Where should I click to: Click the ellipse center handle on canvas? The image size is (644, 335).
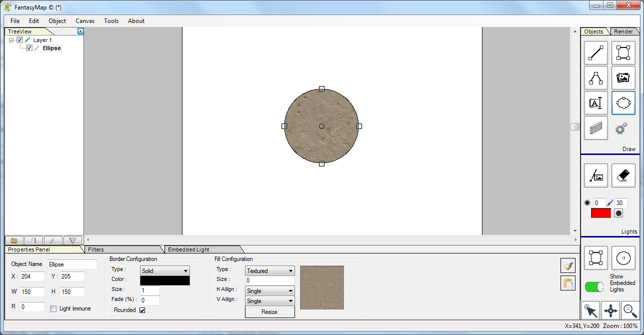tap(321, 126)
